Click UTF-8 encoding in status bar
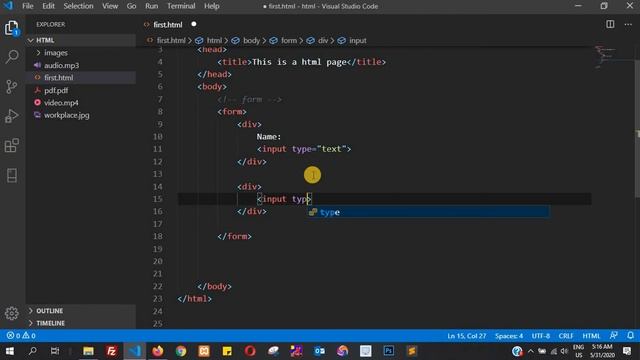This screenshot has width=640, height=360. (x=541, y=336)
